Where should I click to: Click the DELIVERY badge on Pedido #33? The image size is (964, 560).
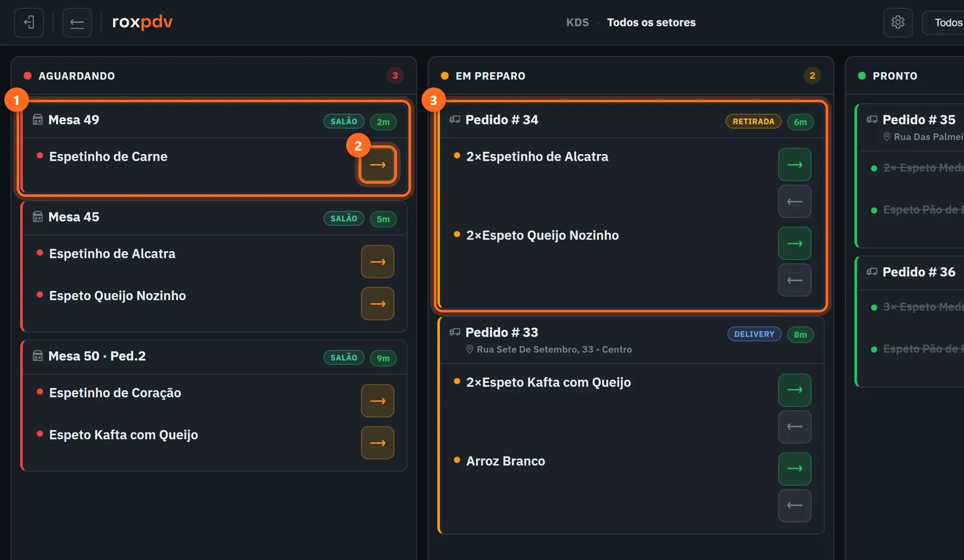coord(754,334)
